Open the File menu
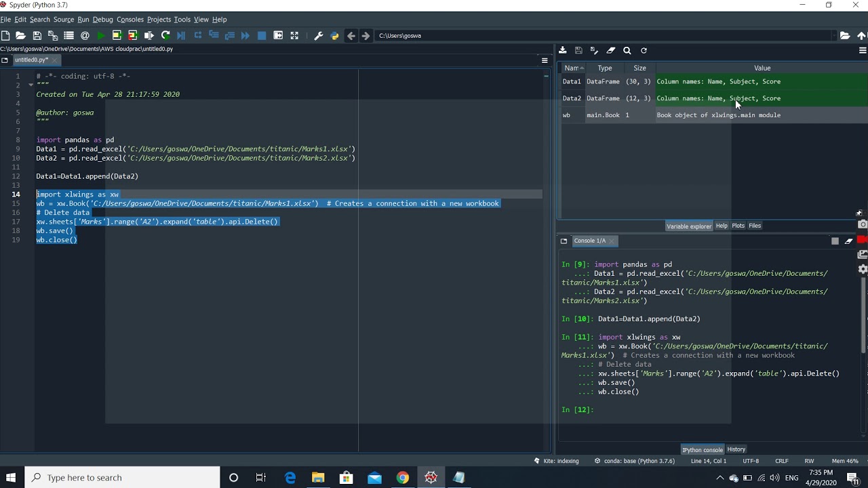 pyautogui.click(x=5, y=20)
